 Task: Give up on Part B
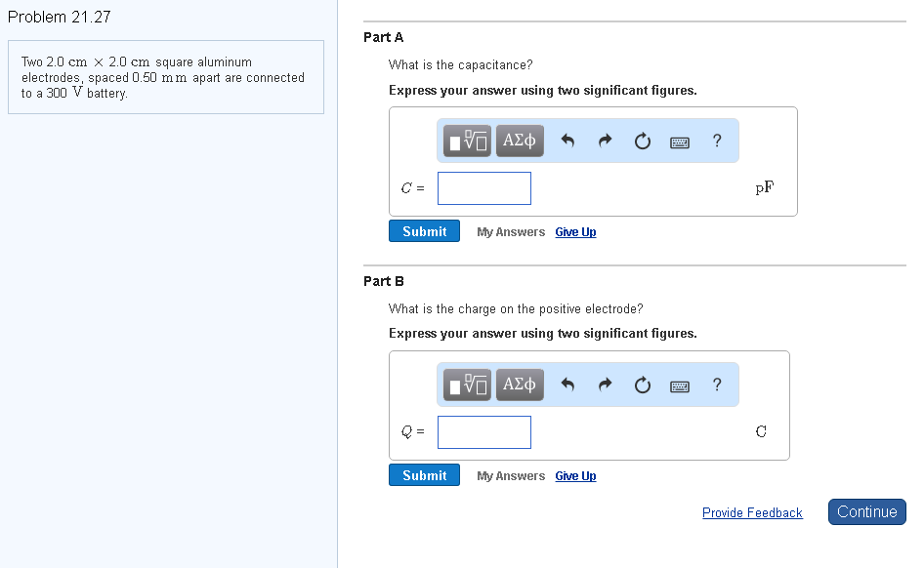575,476
